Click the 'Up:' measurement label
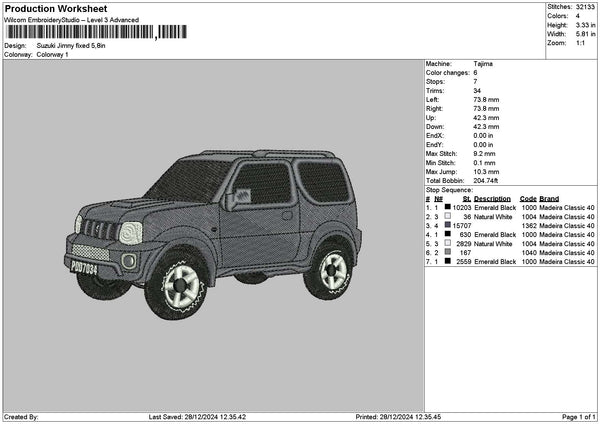 pos(430,118)
